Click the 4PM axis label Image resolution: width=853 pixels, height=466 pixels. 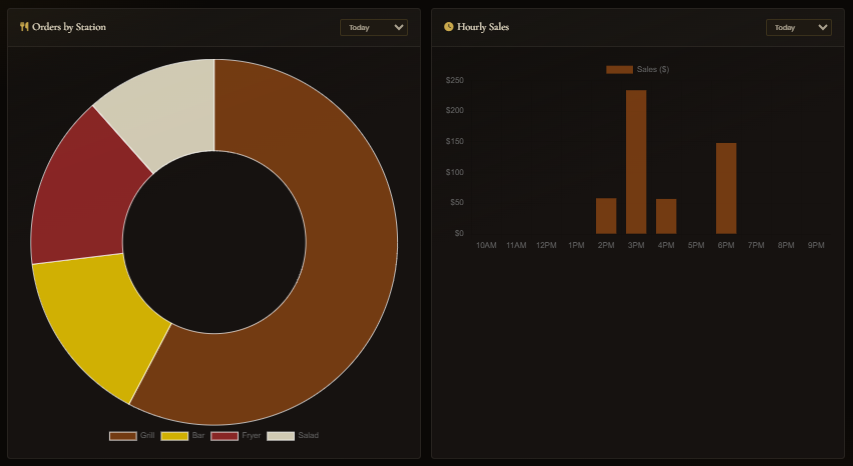(666, 245)
